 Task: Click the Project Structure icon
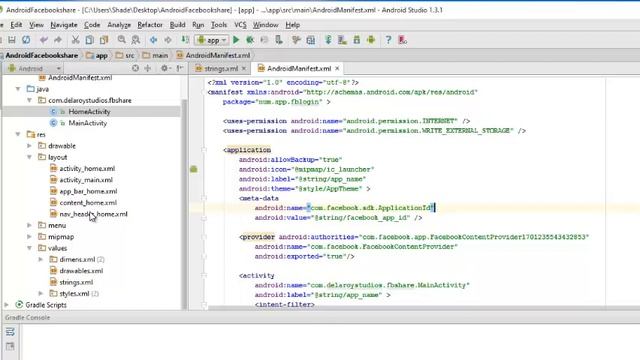pos(311,40)
